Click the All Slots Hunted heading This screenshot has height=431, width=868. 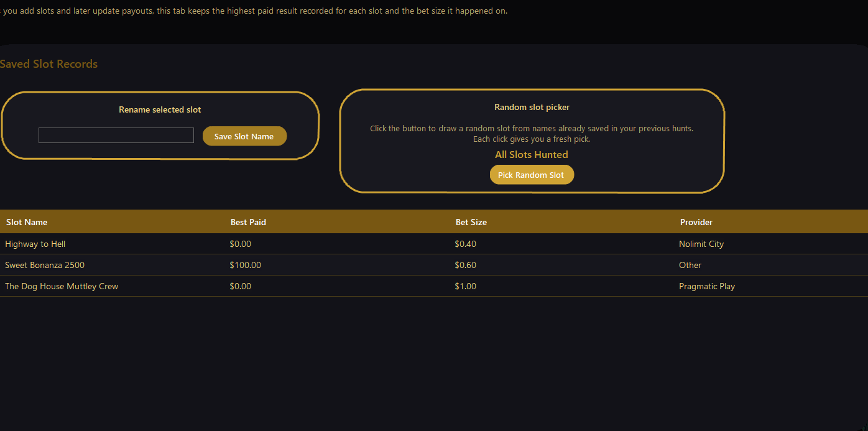[x=532, y=154]
